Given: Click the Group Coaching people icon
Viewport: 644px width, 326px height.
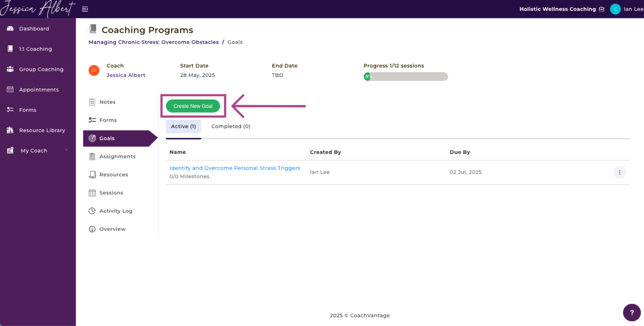Looking at the screenshot, I should 10,69.
